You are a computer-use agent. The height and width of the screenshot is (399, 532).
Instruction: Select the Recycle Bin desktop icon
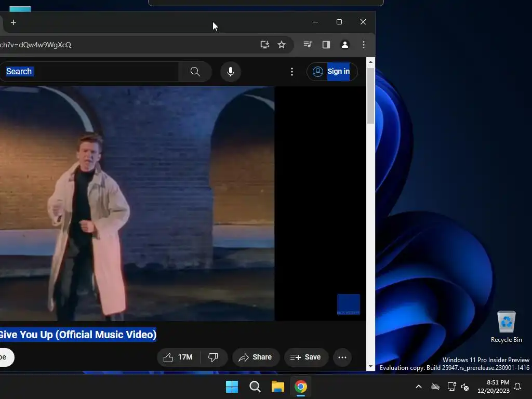[506, 327]
